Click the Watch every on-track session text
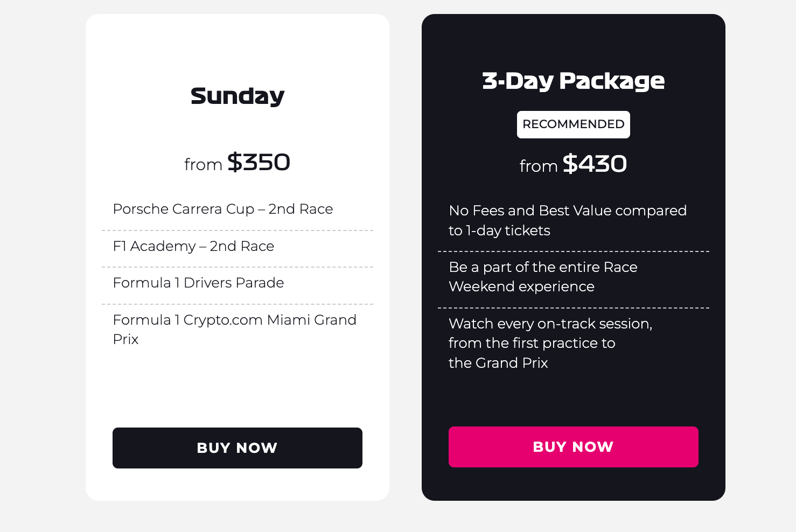This screenshot has height=532, width=796. pyautogui.click(x=550, y=343)
